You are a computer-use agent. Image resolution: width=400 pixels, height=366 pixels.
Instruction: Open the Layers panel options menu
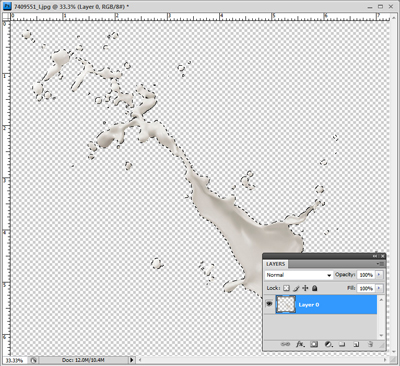(x=381, y=264)
